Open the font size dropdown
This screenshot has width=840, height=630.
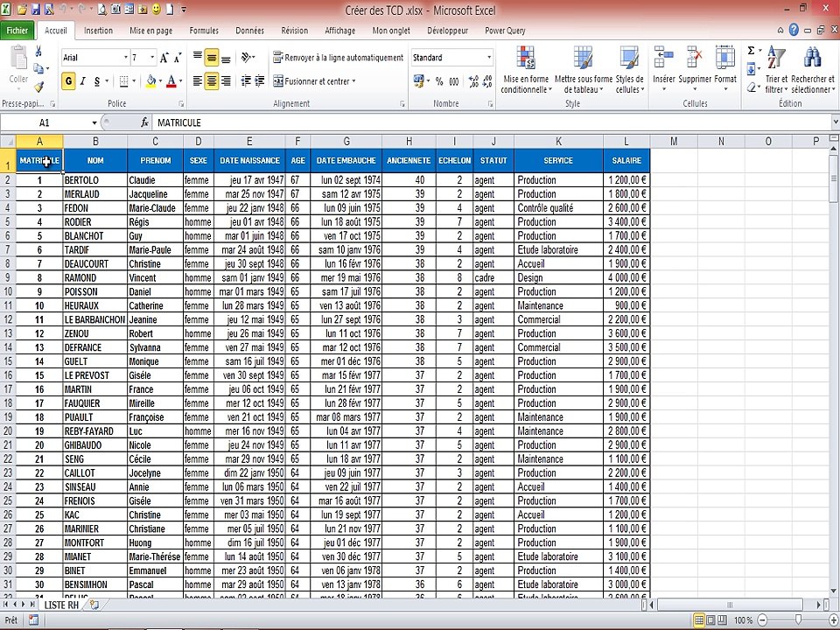152,58
